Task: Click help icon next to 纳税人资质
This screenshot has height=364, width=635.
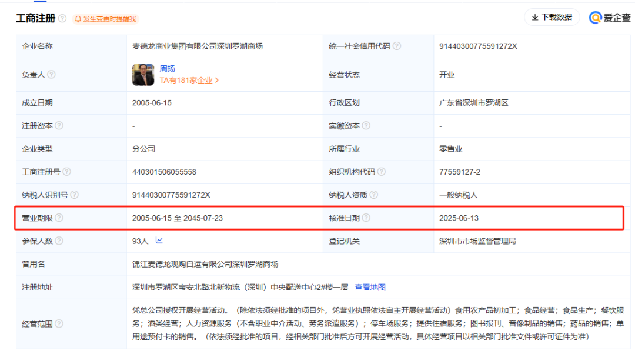Action: pyautogui.click(x=374, y=195)
